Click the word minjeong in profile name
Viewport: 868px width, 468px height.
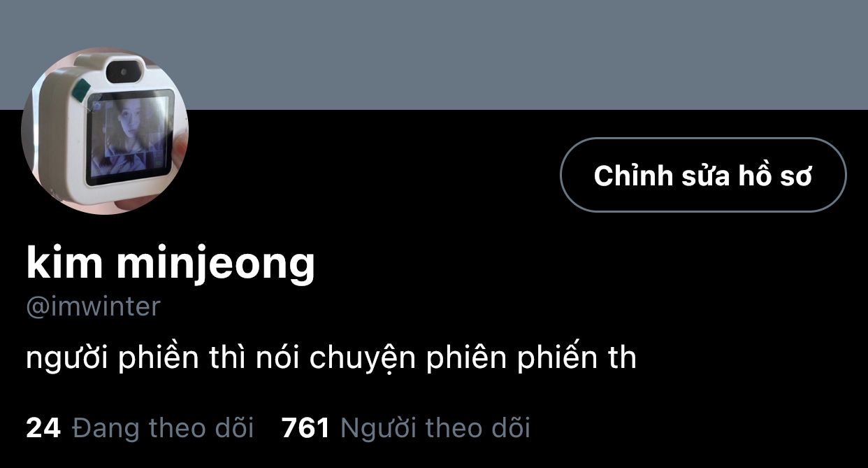pos(215,264)
